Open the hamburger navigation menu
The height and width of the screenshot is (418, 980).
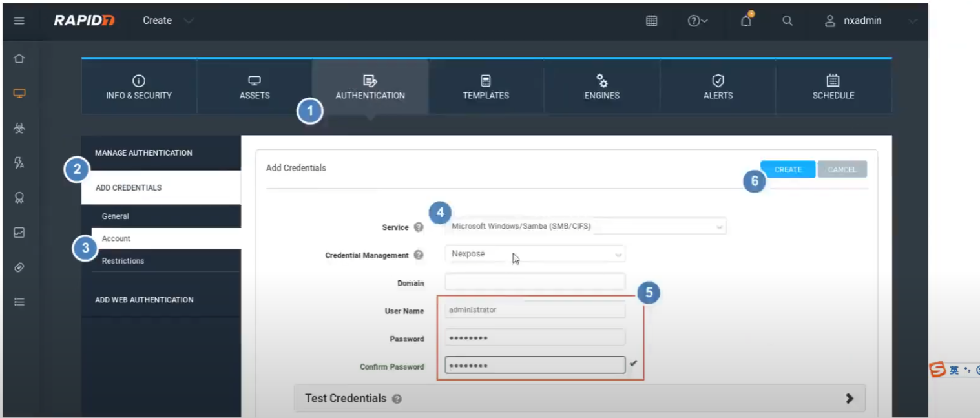tap(19, 21)
